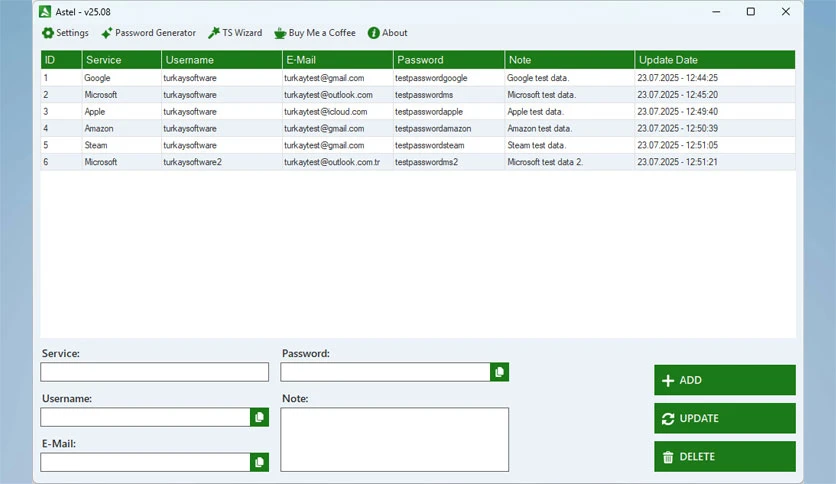Click the DELETE button
This screenshot has width=836, height=484.
[x=725, y=457]
